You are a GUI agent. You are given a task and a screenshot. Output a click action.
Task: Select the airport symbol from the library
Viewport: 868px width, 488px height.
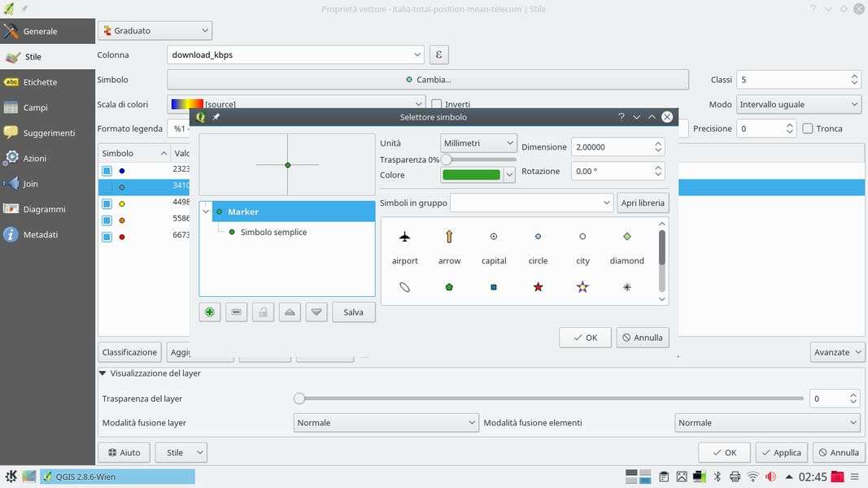[x=404, y=237]
